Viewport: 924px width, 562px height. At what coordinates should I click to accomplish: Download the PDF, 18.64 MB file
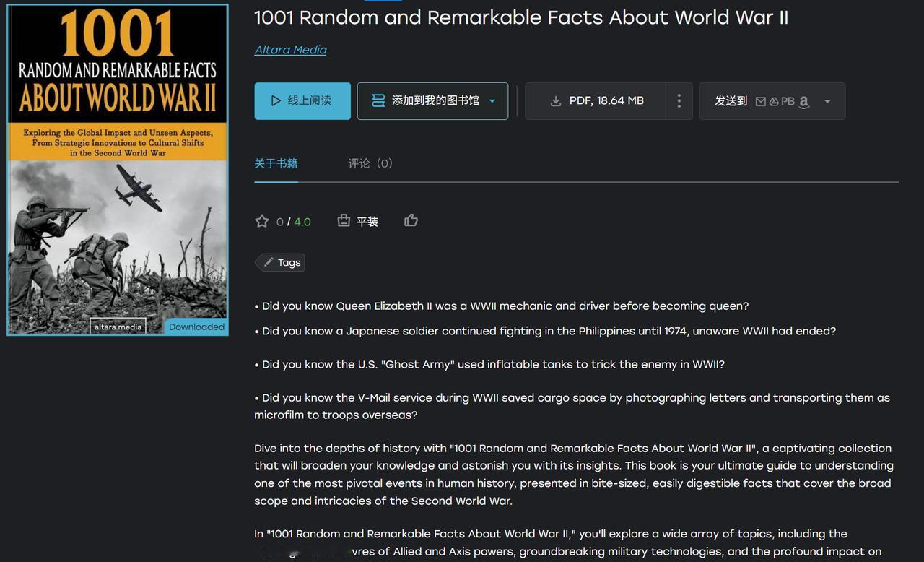point(596,101)
